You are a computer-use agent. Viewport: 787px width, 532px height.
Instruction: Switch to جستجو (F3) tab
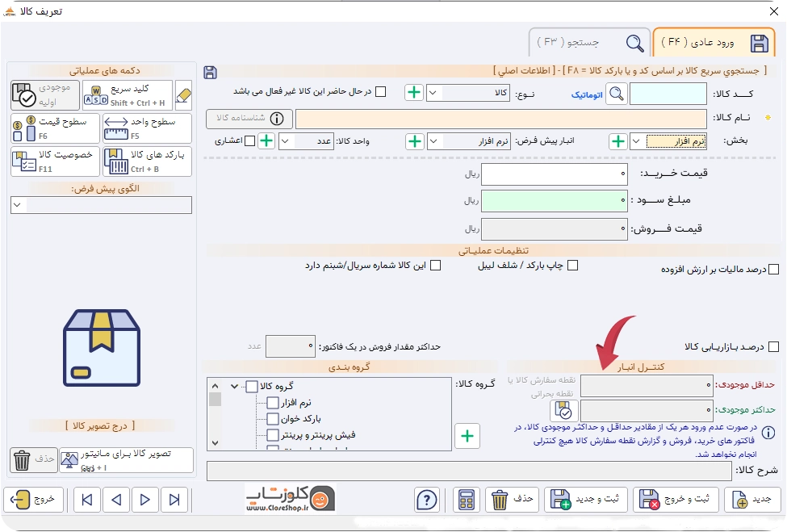589,42
